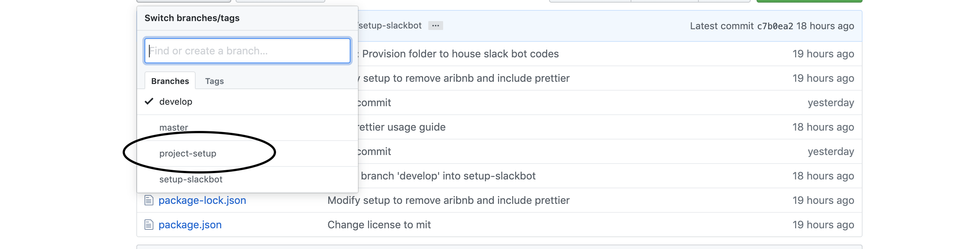Open the package-lock.json file
Image resolution: width=980 pixels, height=249 pixels.
point(202,200)
